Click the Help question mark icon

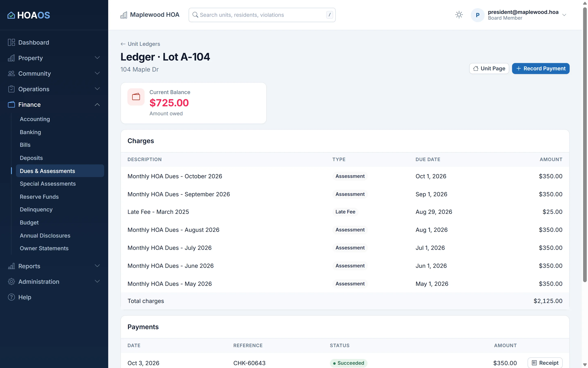coord(11,297)
